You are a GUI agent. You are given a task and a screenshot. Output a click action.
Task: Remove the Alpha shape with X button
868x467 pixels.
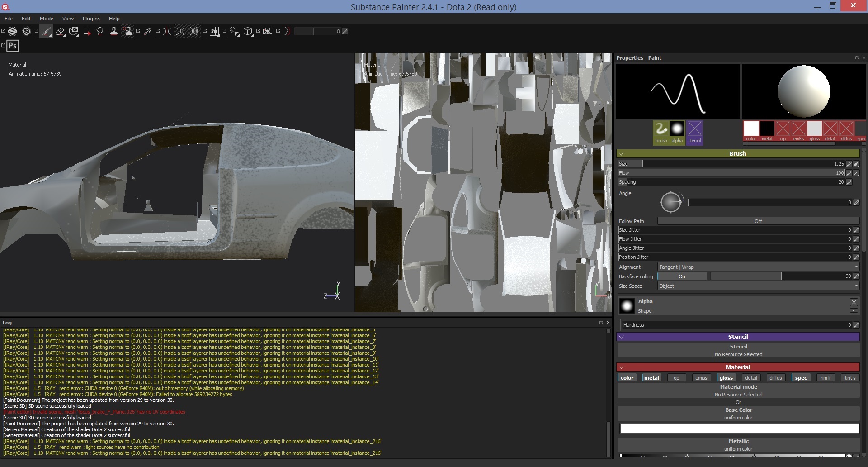[x=854, y=302]
